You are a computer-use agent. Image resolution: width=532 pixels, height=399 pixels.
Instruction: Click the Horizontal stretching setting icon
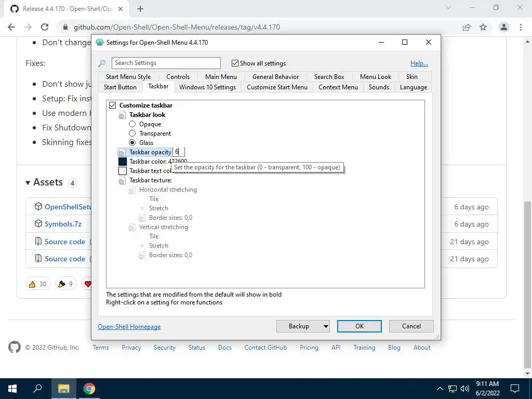coord(132,190)
